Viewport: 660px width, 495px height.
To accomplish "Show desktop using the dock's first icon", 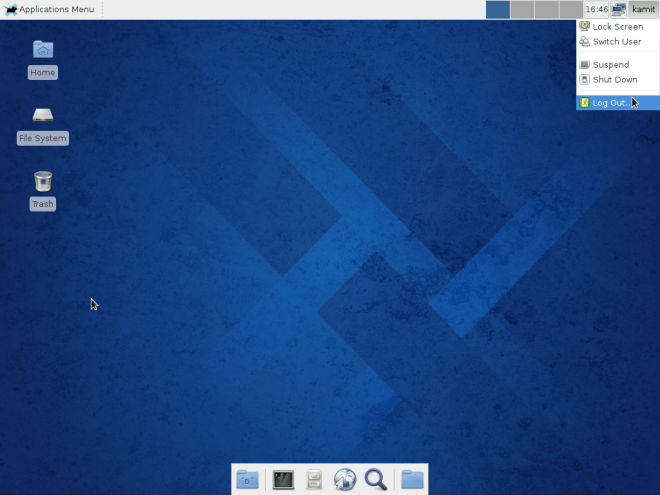I will [248, 479].
